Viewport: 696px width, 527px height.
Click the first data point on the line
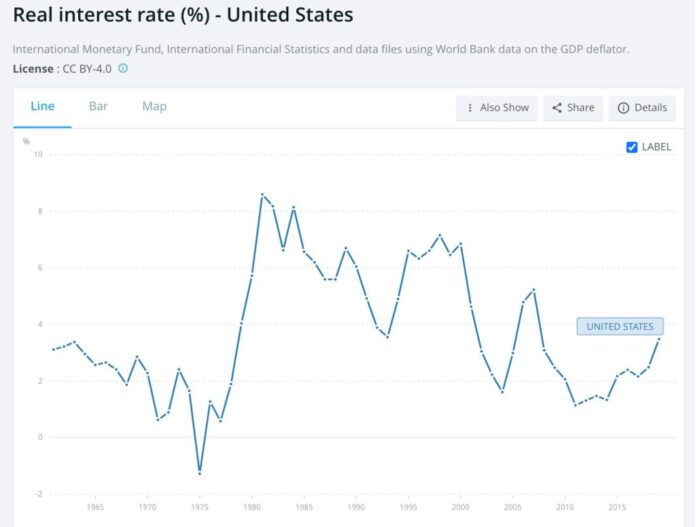(x=53, y=349)
